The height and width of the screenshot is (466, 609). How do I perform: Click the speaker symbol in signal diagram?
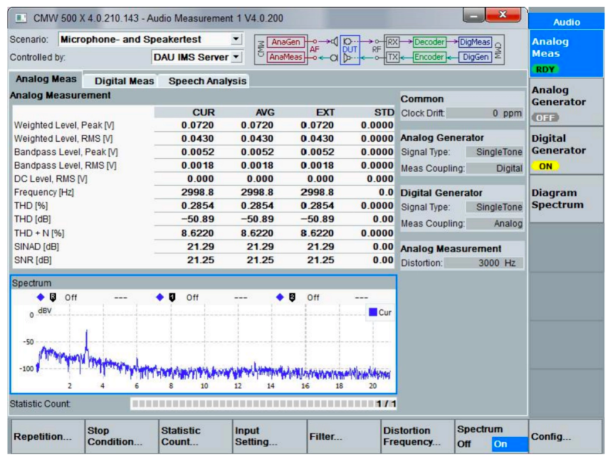pos(334,42)
